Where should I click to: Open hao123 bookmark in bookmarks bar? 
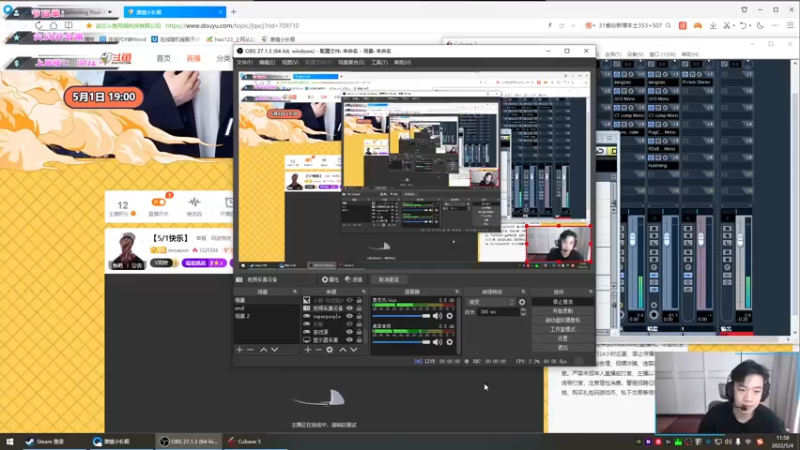230,39
